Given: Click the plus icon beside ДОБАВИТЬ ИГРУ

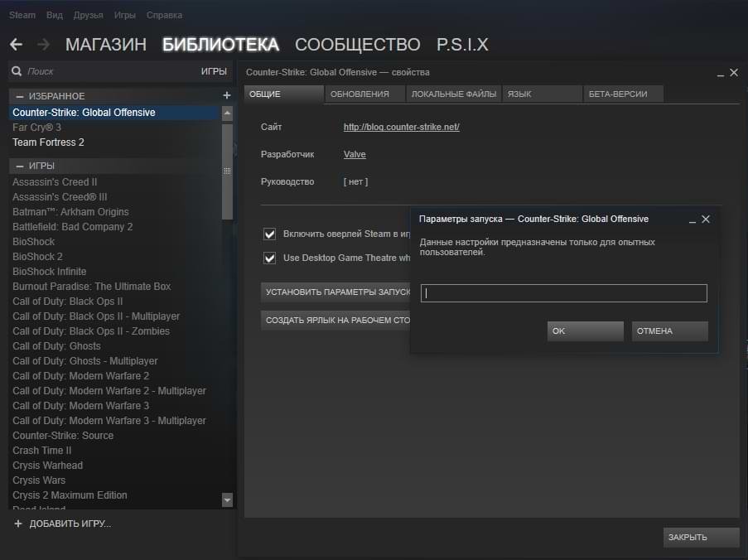Looking at the screenshot, I should pos(18,524).
